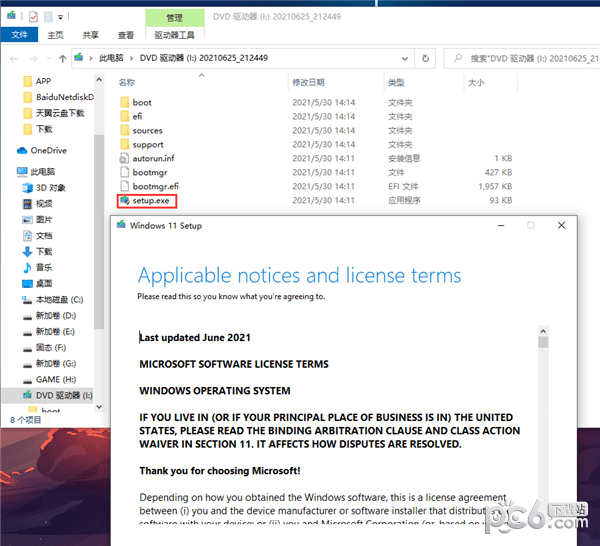This screenshot has height=546, width=600.
Task: Switch to the 共享 ribbon tab
Action: (90, 35)
